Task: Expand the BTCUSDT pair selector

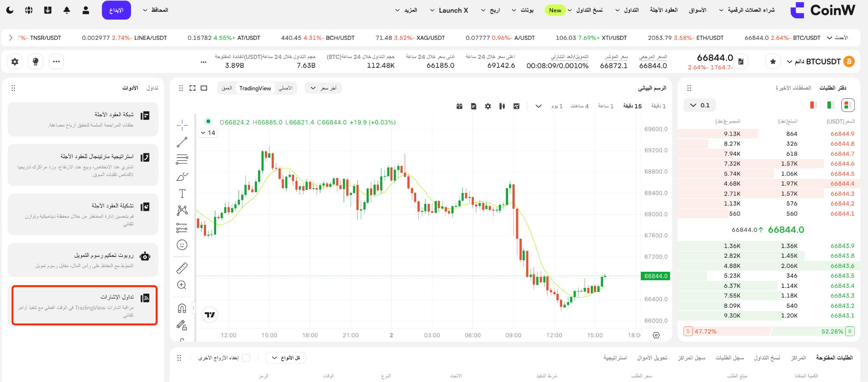Action: [x=820, y=61]
